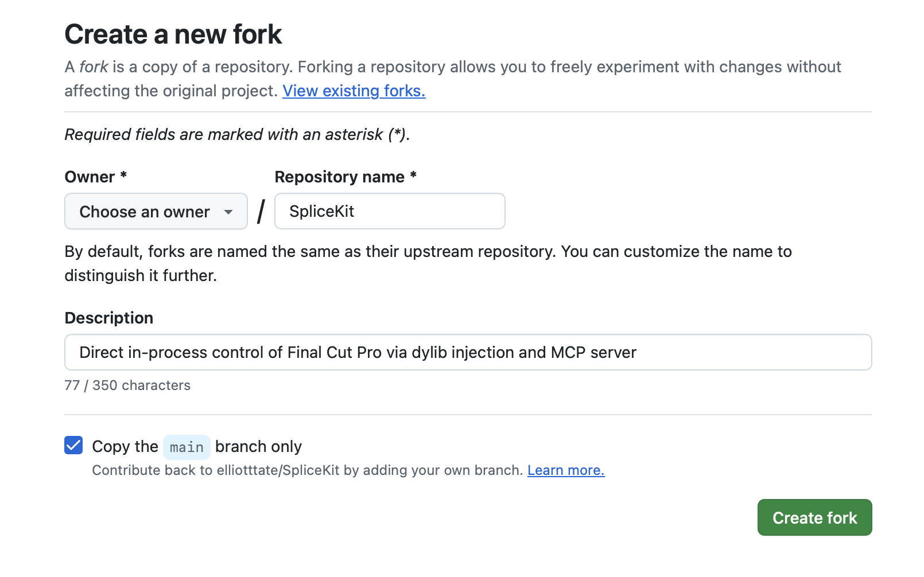Open the Learn more link

(565, 470)
